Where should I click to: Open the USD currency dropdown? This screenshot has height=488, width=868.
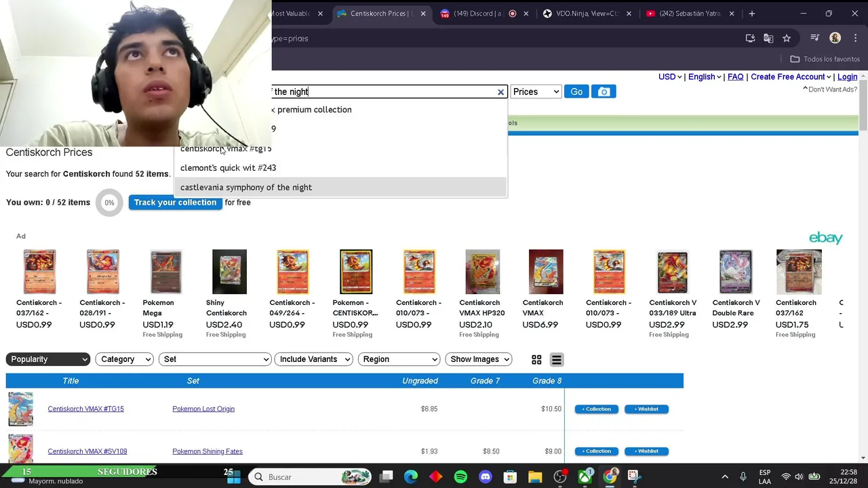pyautogui.click(x=670, y=77)
